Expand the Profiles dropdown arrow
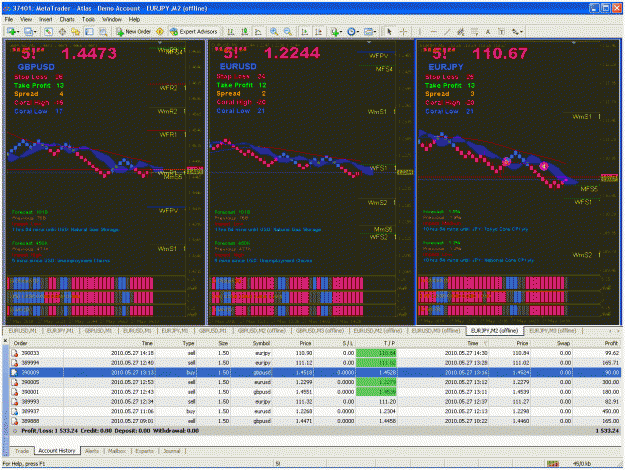 (x=35, y=32)
